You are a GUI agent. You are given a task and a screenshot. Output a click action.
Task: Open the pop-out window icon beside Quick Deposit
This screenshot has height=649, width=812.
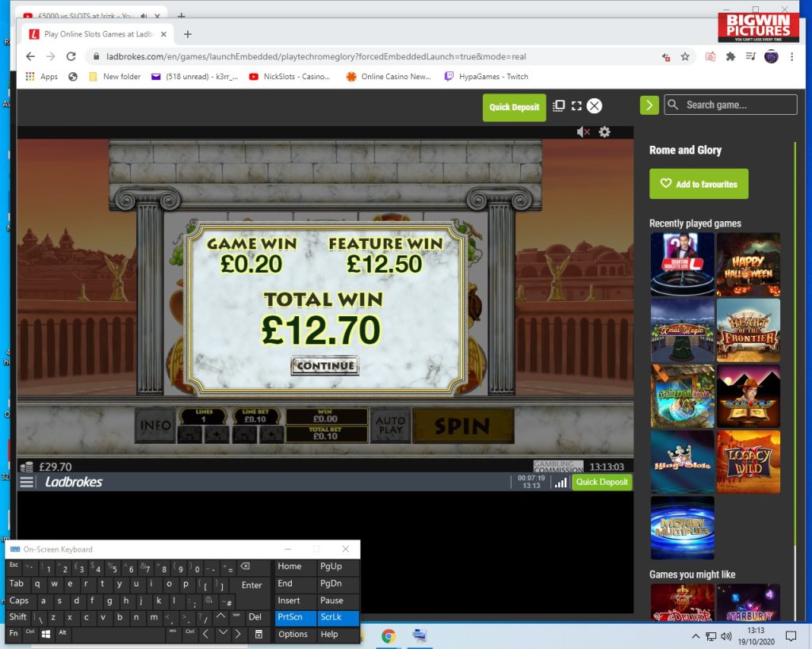[x=559, y=106]
